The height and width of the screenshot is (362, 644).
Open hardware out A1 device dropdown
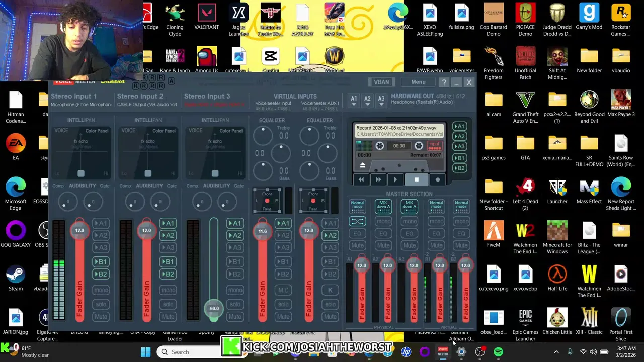(x=354, y=101)
